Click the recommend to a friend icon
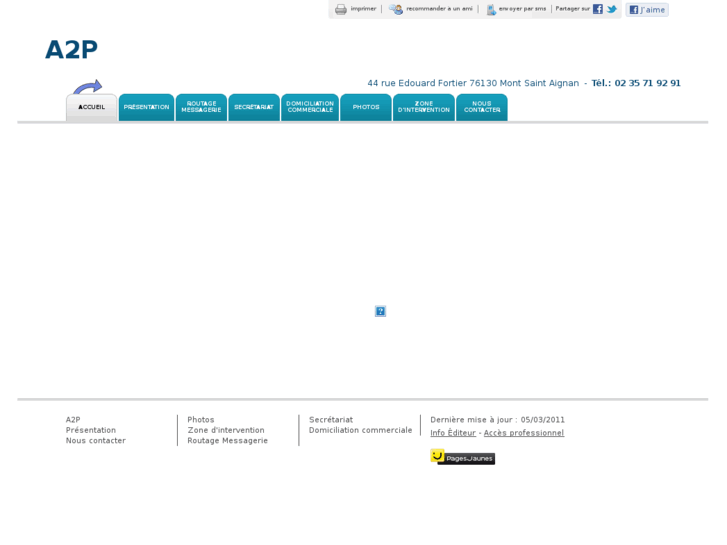Viewport: 727px width, 545px height. coord(396,9)
